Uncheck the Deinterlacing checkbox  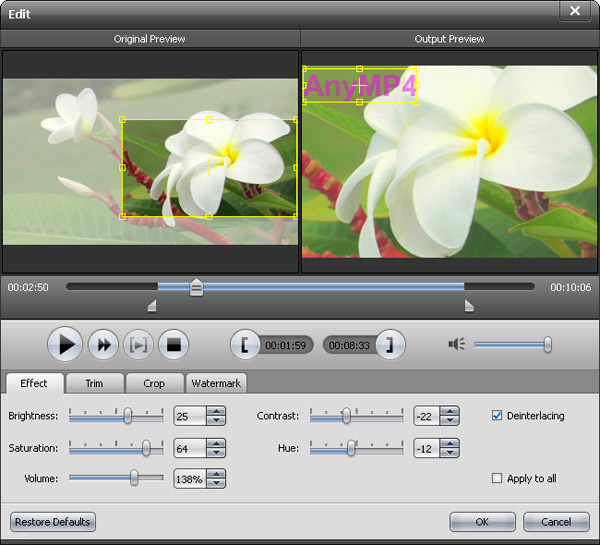(x=497, y=415)
